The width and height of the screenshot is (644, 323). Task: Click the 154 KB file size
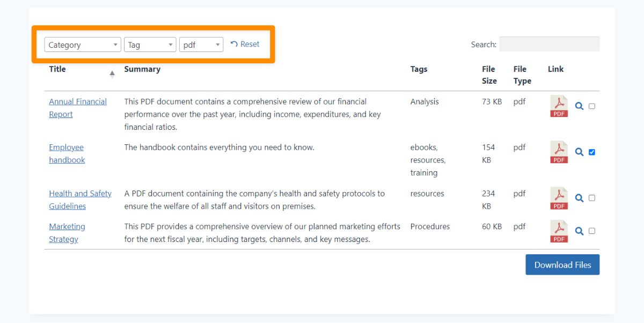(489, 153)
